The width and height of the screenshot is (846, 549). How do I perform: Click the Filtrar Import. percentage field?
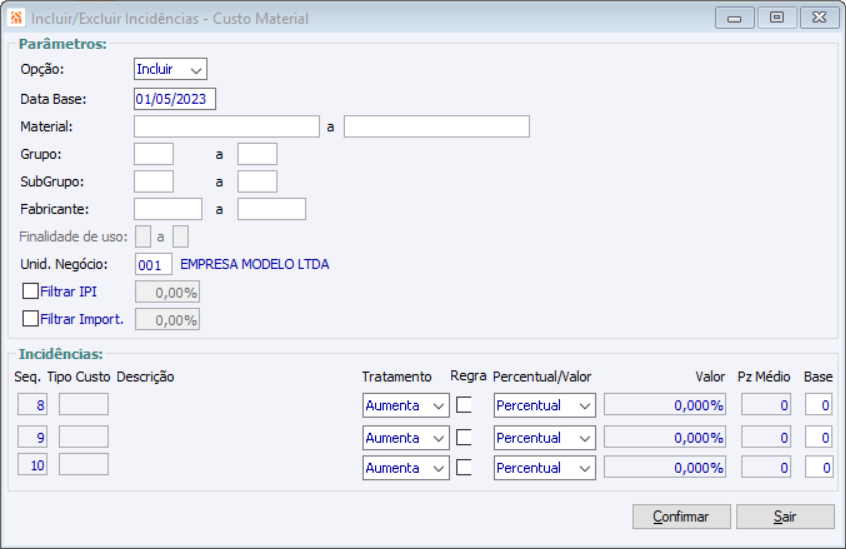[x=167, y=320]
